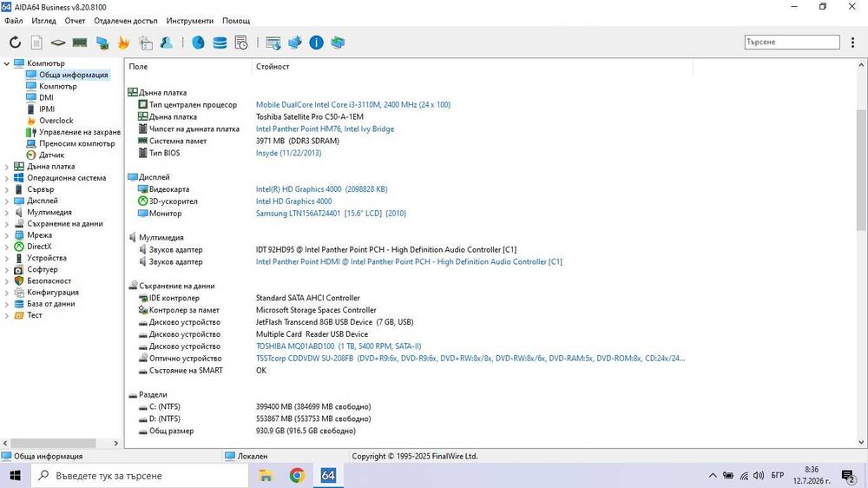
Task: Select the Тест tree item
Action: coord(35,315)
